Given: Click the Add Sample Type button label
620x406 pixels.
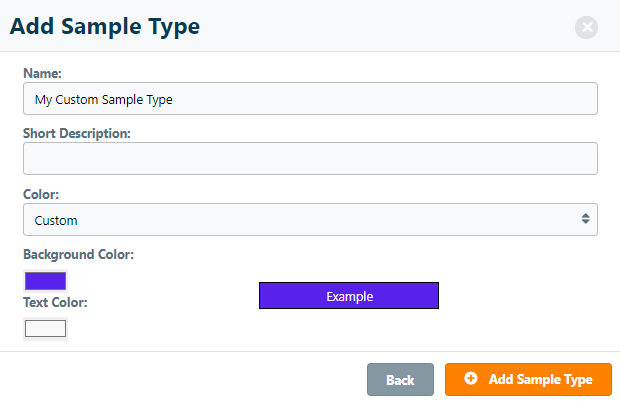Looking at the screenshot, I should tap(541, 380).
